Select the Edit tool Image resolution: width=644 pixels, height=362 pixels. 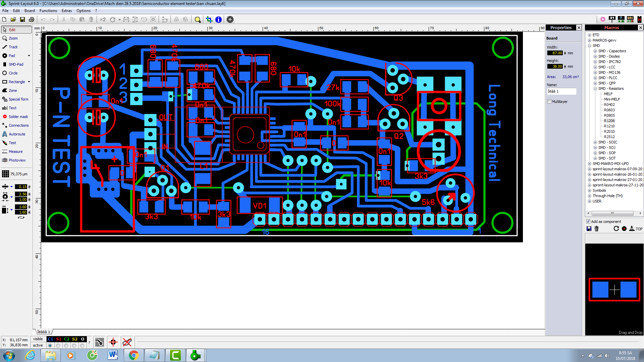coord(16,30)
